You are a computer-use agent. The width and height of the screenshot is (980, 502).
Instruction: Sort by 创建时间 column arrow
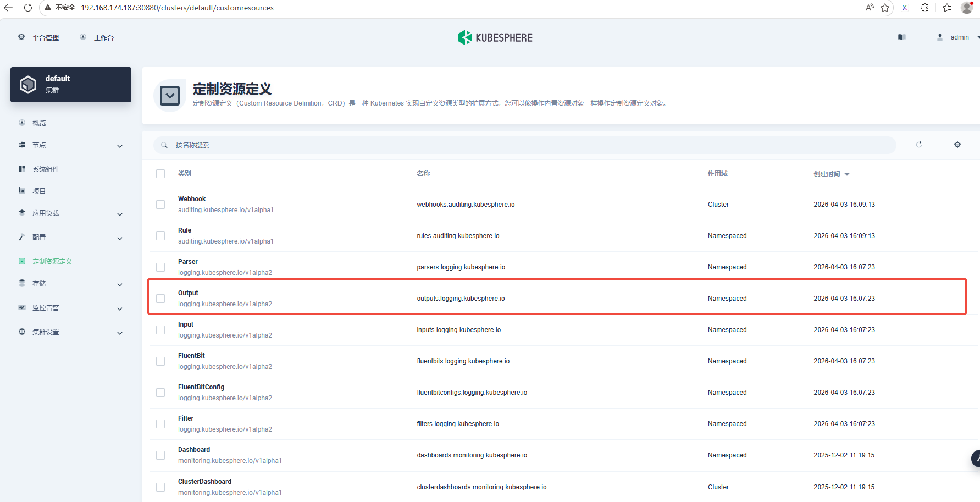[847, 174]
